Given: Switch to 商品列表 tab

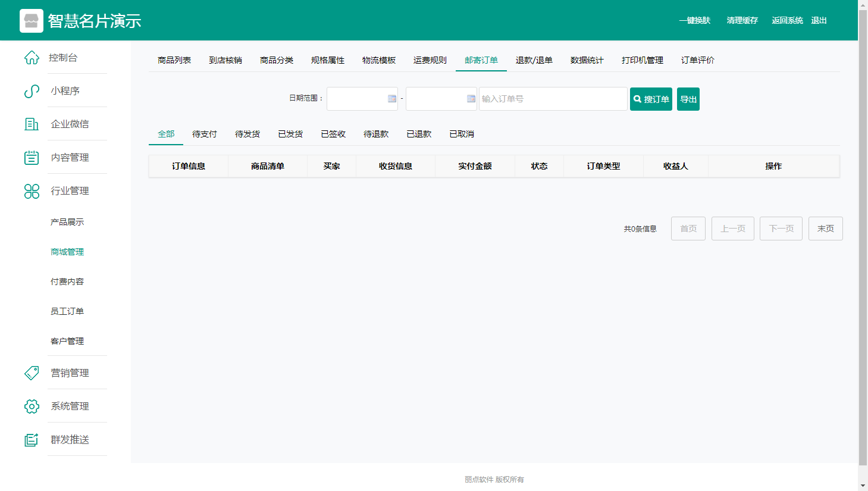Looking at the screenshot, I should [174, 60].
